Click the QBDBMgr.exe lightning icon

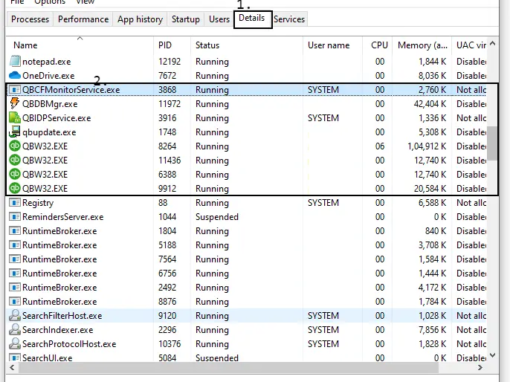[x=14, y=104]
